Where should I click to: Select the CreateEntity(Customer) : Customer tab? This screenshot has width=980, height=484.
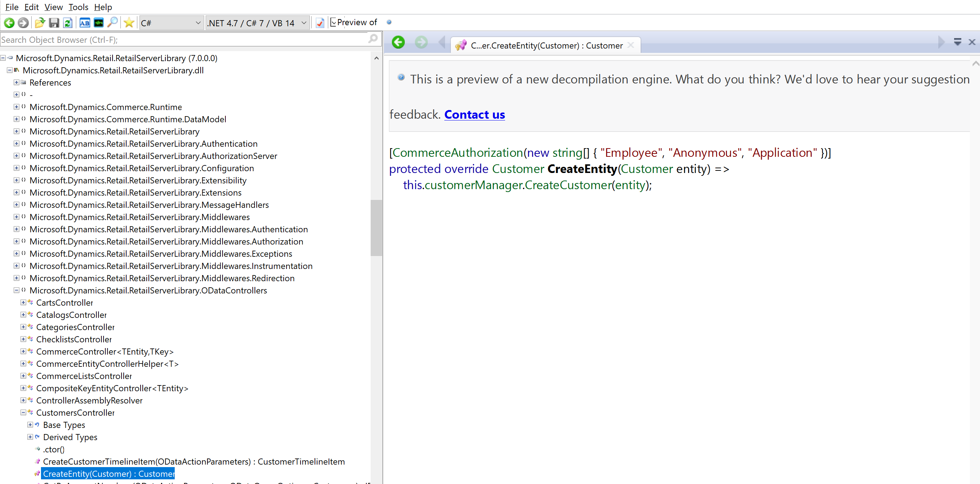click(546, 45)
